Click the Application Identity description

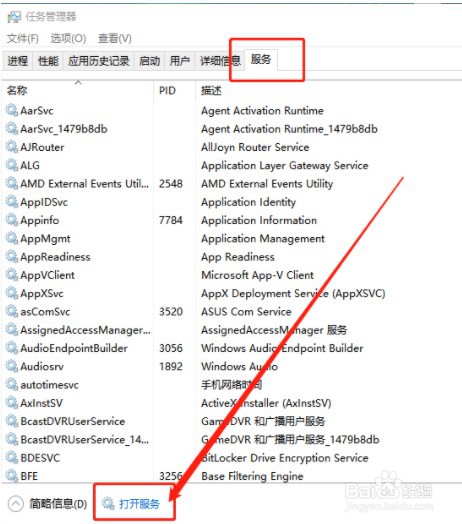tap(248, 202)
